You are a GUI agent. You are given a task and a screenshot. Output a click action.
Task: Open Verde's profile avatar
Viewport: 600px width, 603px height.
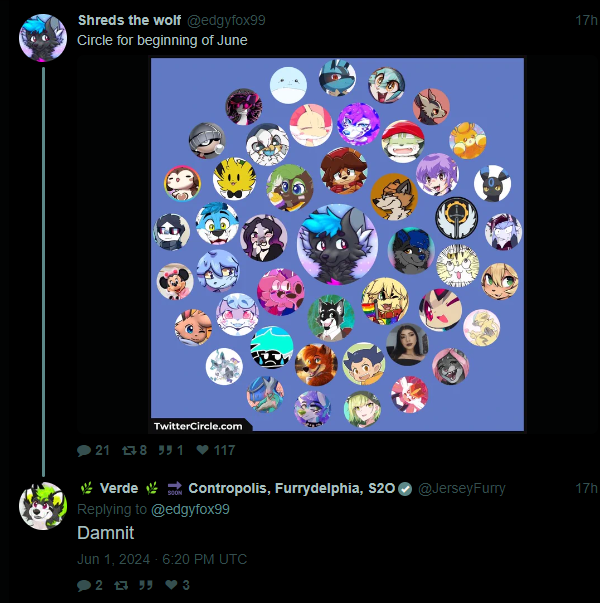[x=43, y=506]
